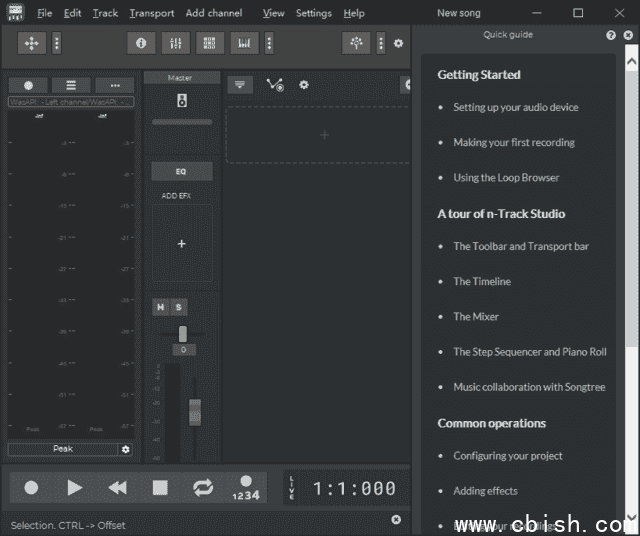Open the timeline settings gear
This screenshot has width=640, height=536.
coord(304,85)
